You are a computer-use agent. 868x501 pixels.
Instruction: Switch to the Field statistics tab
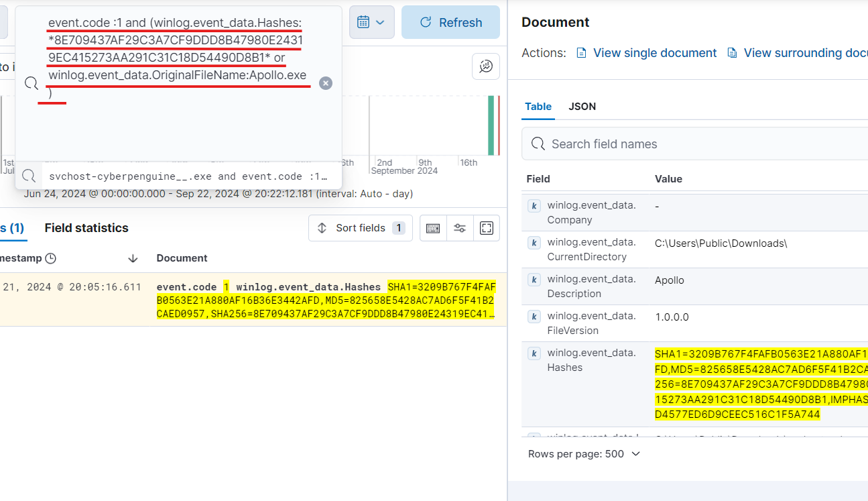click(86, 228)
